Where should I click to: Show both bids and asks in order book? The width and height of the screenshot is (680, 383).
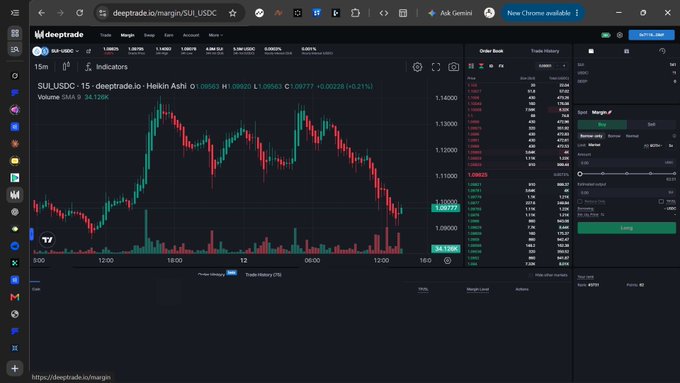point(471,66)
